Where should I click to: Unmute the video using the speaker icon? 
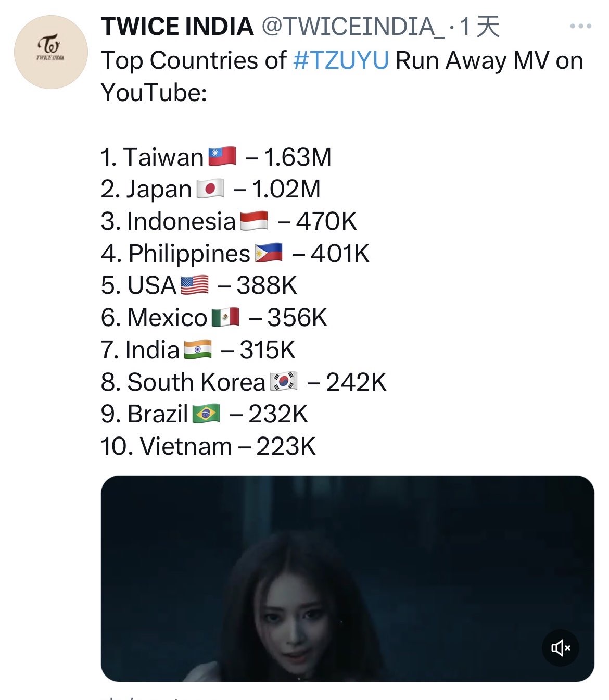tap(561, 647)
